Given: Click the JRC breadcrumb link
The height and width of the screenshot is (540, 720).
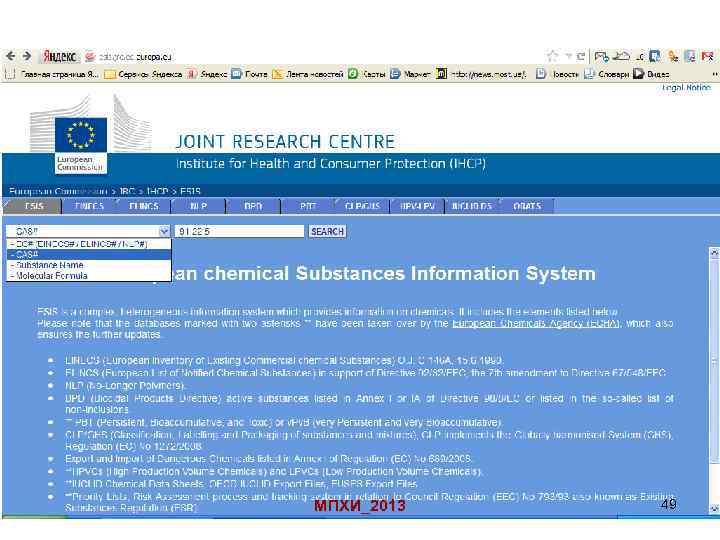Looking at the screenshot, I should pos(127,191).
